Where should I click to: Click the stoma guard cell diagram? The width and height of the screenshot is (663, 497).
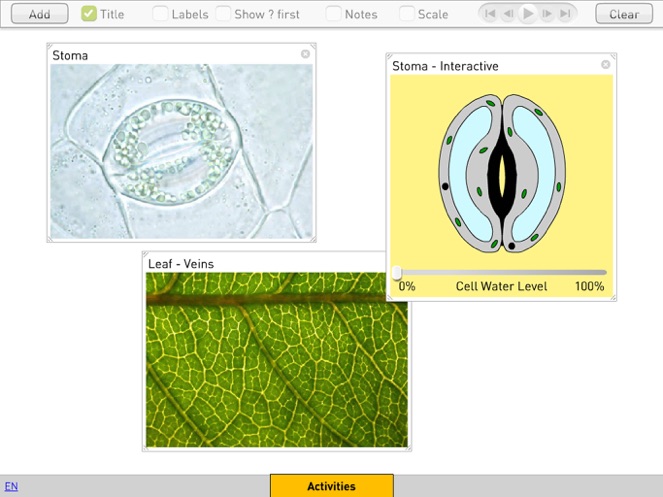(x=501, y=173)
